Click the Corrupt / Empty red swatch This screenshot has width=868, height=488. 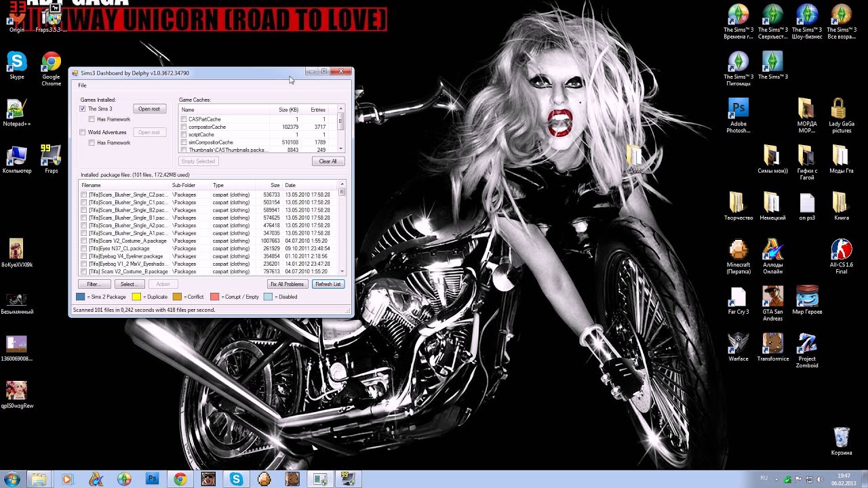pos(215,297)
